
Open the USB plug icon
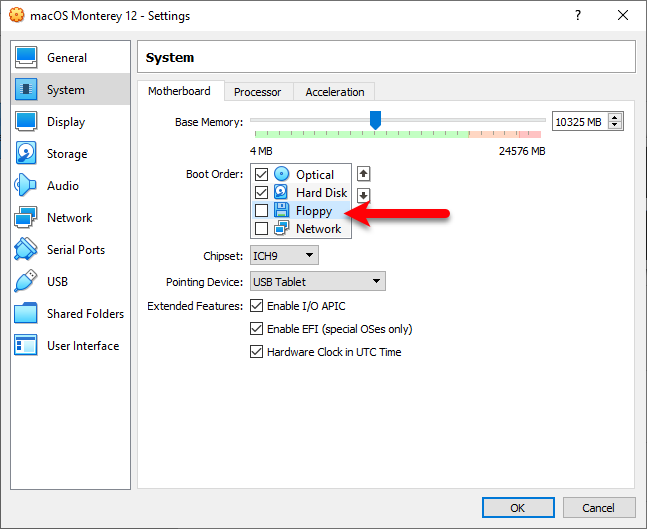point(26,281)
